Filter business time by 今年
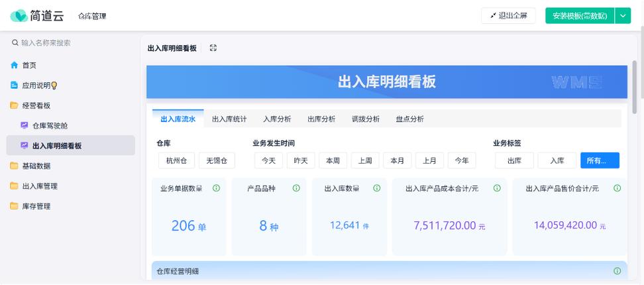The height and width of the screenshot is (285, 644). point(462,160)
